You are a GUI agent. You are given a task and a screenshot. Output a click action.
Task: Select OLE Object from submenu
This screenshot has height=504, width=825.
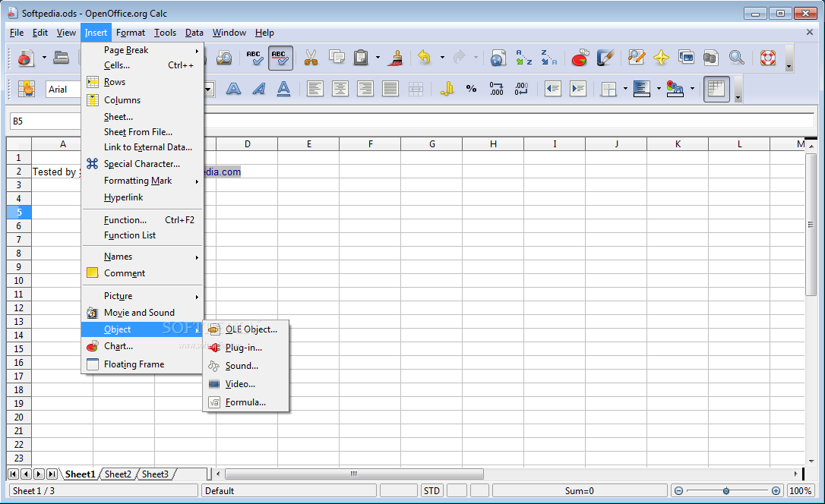coord(245,329)
